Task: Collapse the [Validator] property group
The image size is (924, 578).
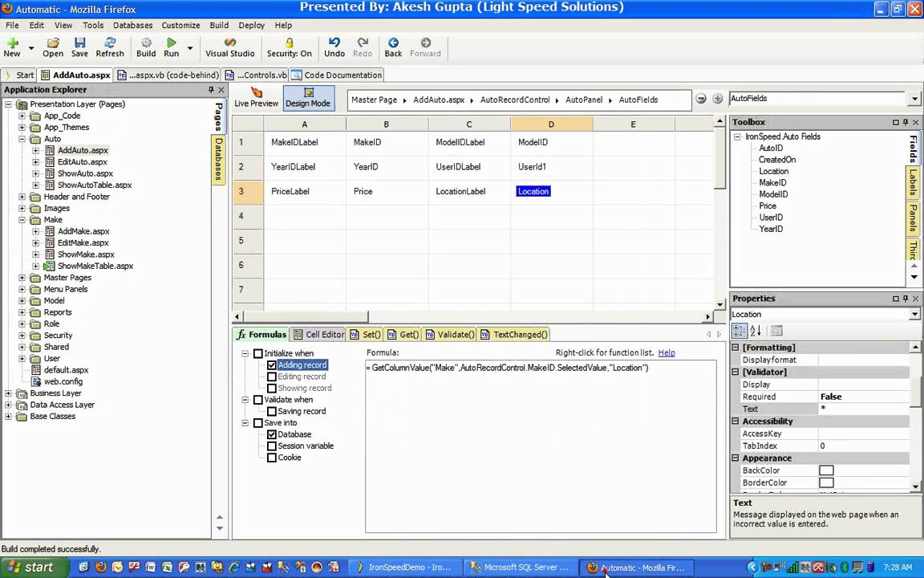Action: (736, 372)
